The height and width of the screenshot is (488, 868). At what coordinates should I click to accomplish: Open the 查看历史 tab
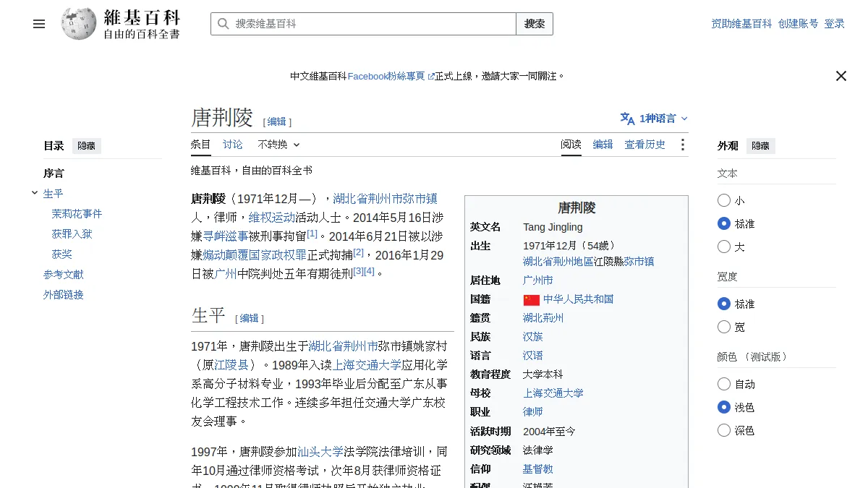click(645, 145)
